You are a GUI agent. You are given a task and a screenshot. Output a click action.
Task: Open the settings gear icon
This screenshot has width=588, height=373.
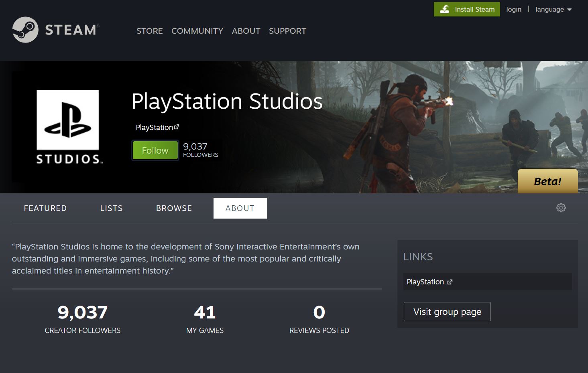click(x=561, y=208)
